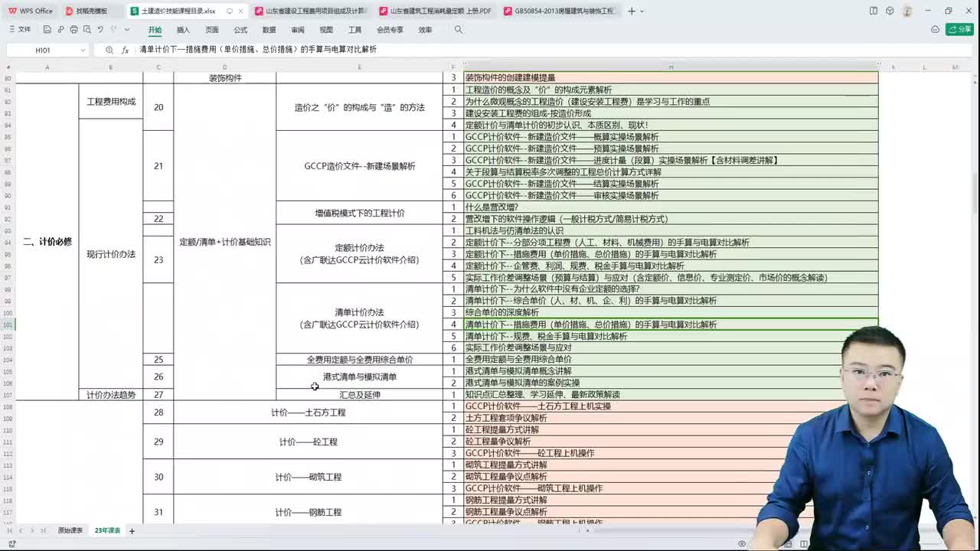Expand the quick access toolbar dropdown
The image size is (980, 551).
126,29
